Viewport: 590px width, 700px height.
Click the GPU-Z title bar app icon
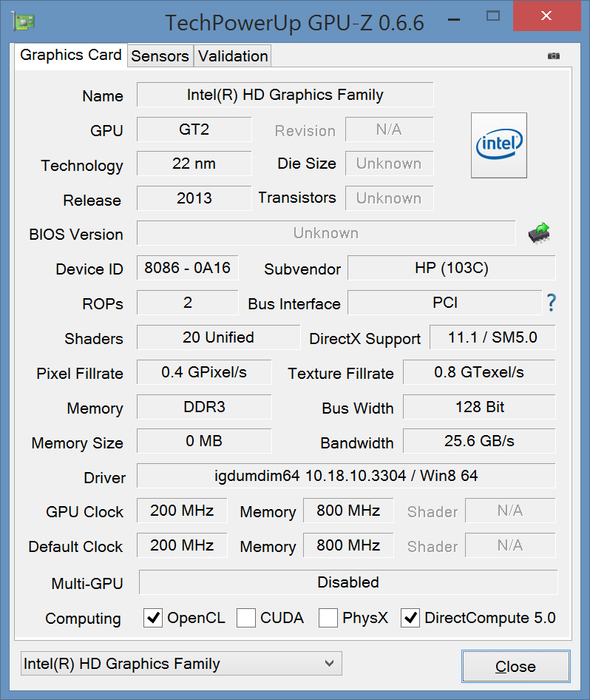(x=24, y=21)
